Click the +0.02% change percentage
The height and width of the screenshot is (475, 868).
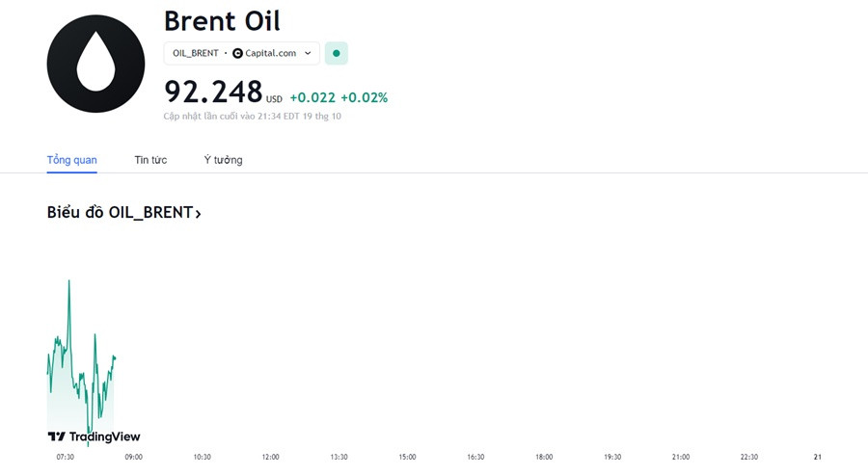(364, 98)
